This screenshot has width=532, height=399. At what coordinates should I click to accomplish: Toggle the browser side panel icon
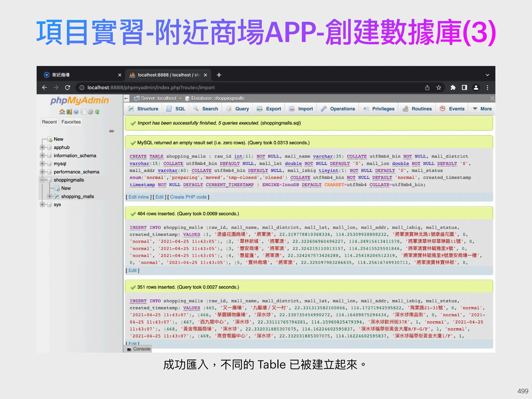(x=464, y=88)
